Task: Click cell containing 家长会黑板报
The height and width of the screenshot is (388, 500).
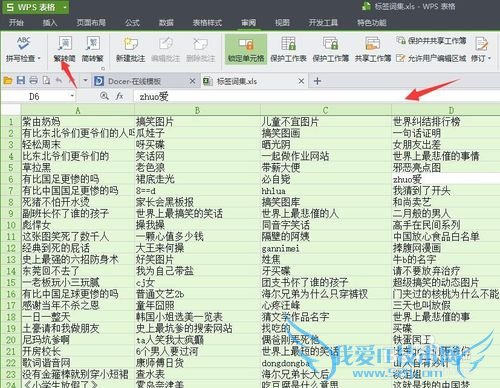Action: (197, 202)
